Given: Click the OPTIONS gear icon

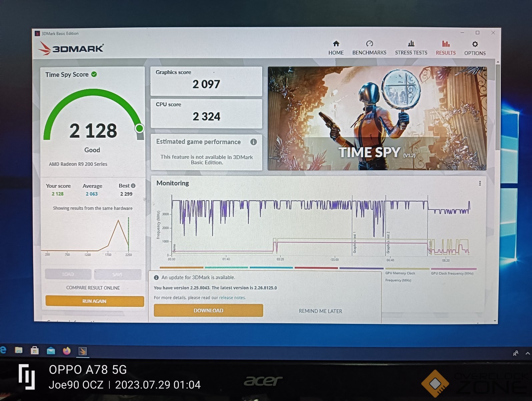Looking at the screenshot, I should click(475, 44).
